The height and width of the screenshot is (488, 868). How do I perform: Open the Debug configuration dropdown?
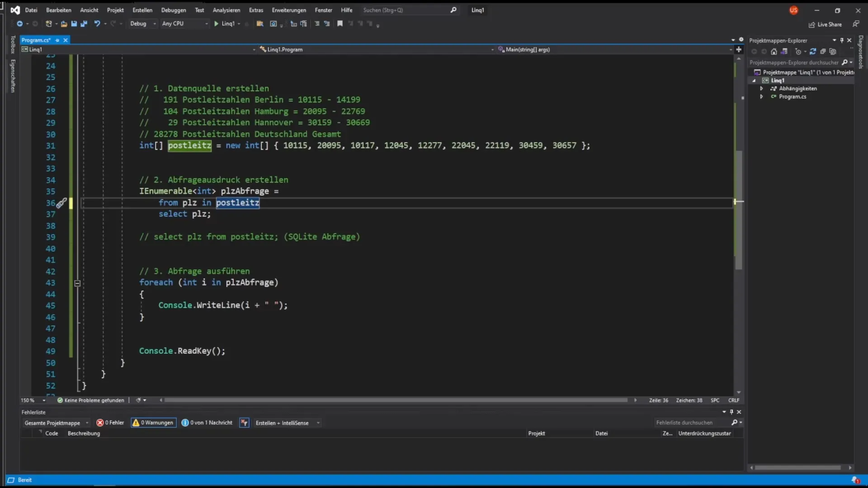pyautogui.click(x=142, y=23)
